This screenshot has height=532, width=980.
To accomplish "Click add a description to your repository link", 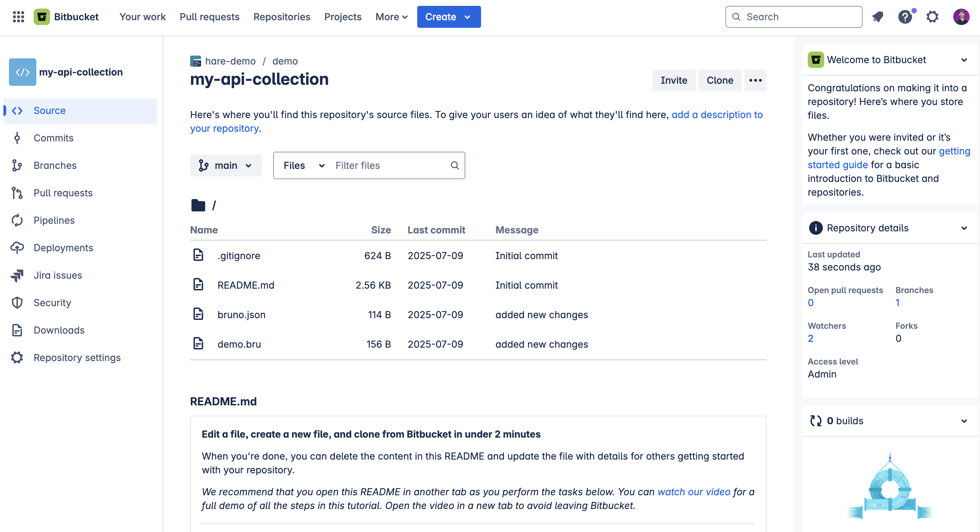I will [717, 115].
